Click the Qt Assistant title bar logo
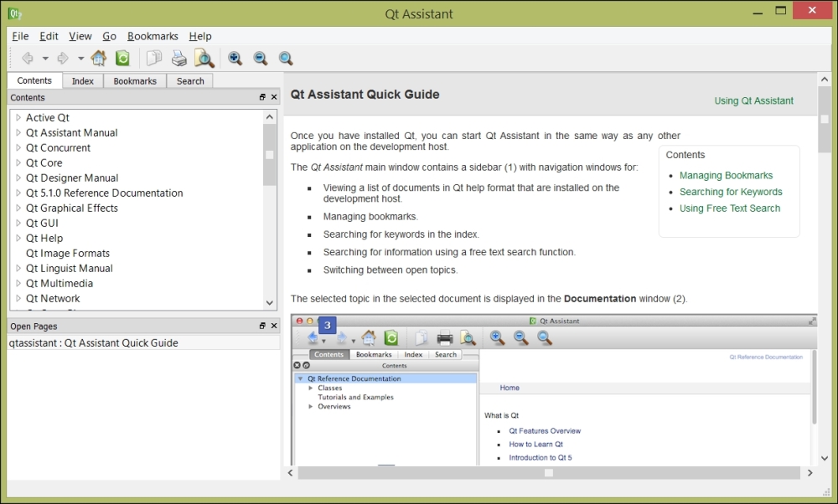Viewport: 838px width, 504px height. pyautogui.click(x=14, y=14)
